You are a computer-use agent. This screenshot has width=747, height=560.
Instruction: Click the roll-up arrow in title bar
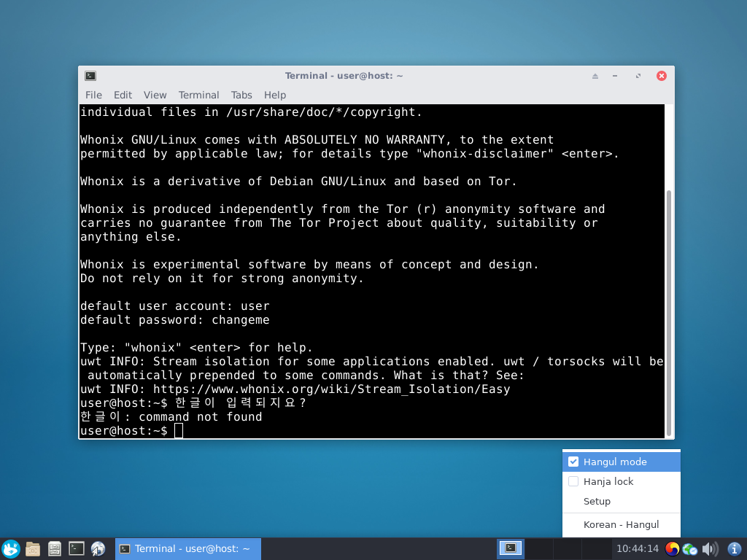pyautogui.click(x=595, y=76)
